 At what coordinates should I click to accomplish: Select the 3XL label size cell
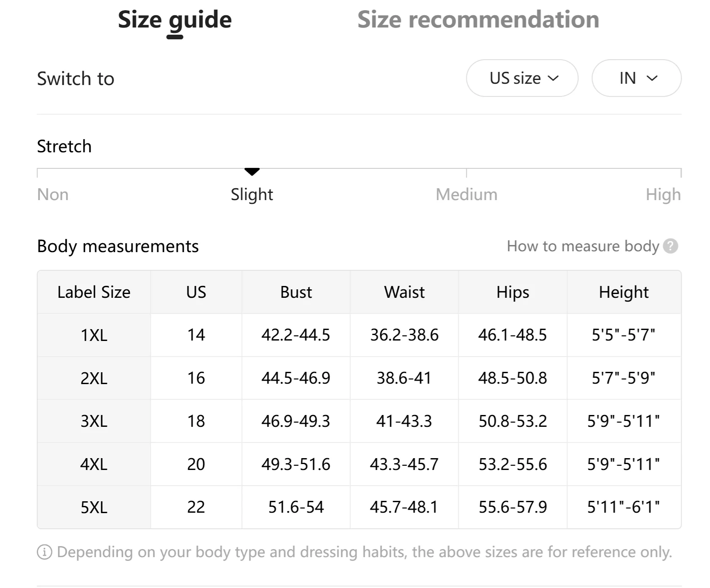coord(94,421)
